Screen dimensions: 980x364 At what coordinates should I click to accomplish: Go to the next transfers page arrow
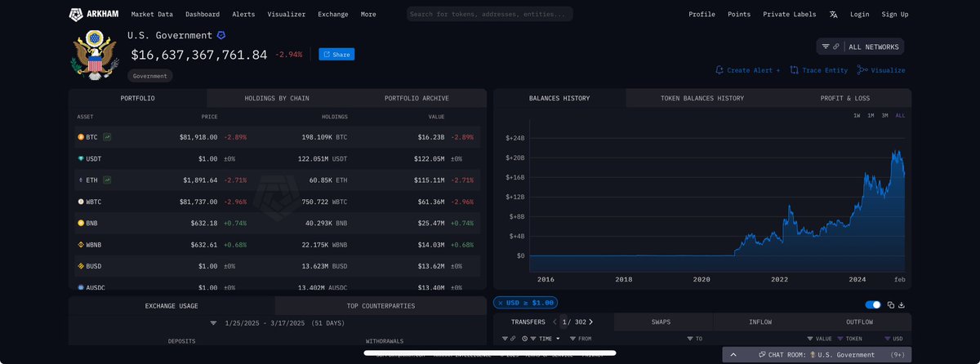point(591,322)
